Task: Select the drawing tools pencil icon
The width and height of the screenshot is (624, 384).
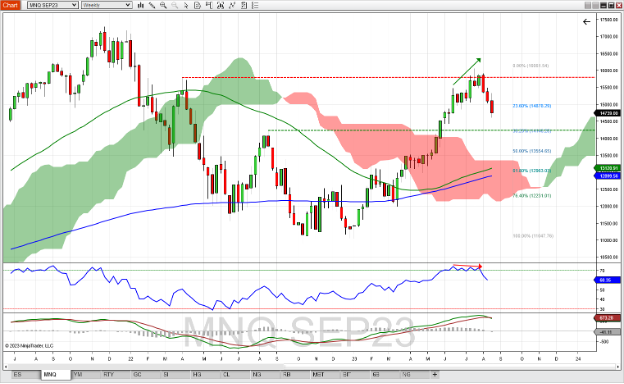Action: click(152, 5)
